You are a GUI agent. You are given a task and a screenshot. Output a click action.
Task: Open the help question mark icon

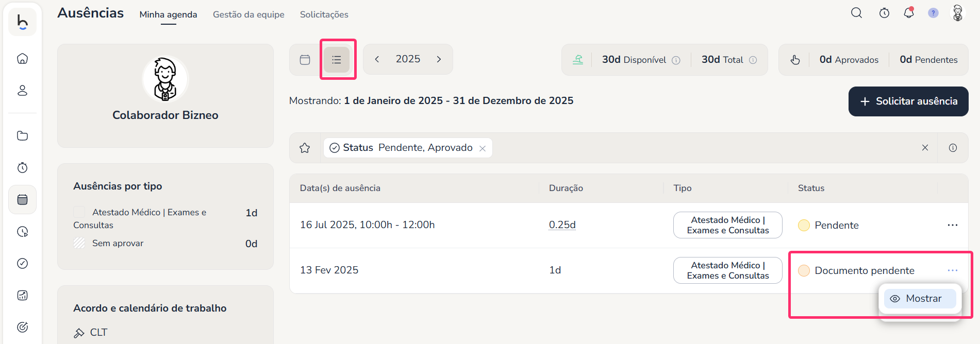pos(933,13)
